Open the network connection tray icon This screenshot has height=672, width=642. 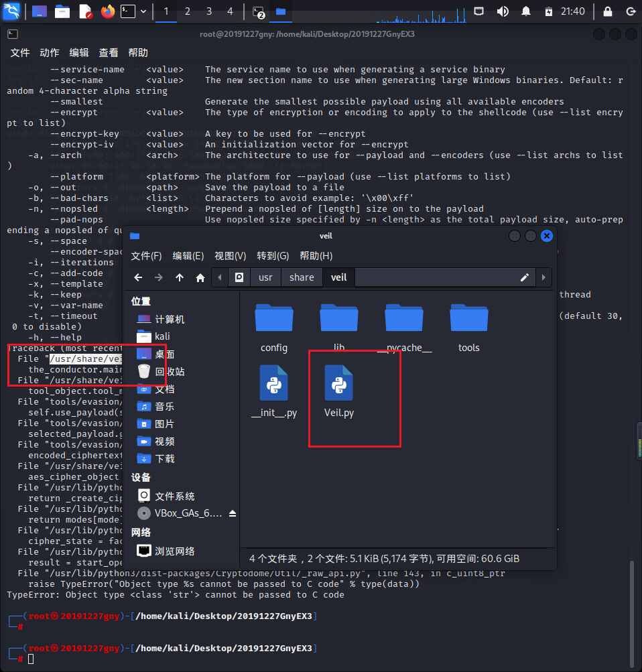(478, 11)
